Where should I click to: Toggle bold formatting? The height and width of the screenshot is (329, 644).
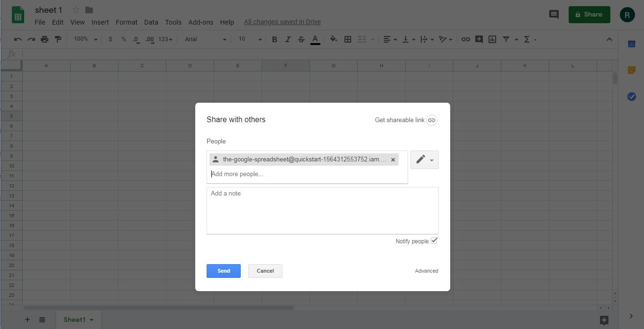point(274,39)
